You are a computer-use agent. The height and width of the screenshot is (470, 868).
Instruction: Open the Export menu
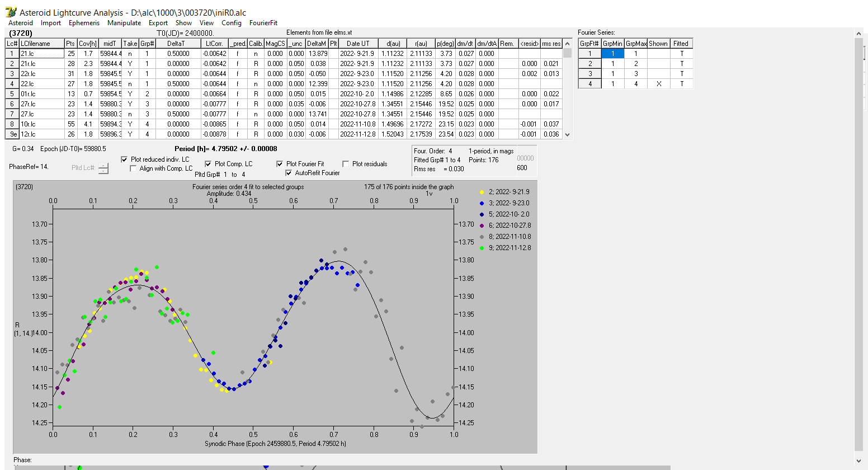click(158, 23)
